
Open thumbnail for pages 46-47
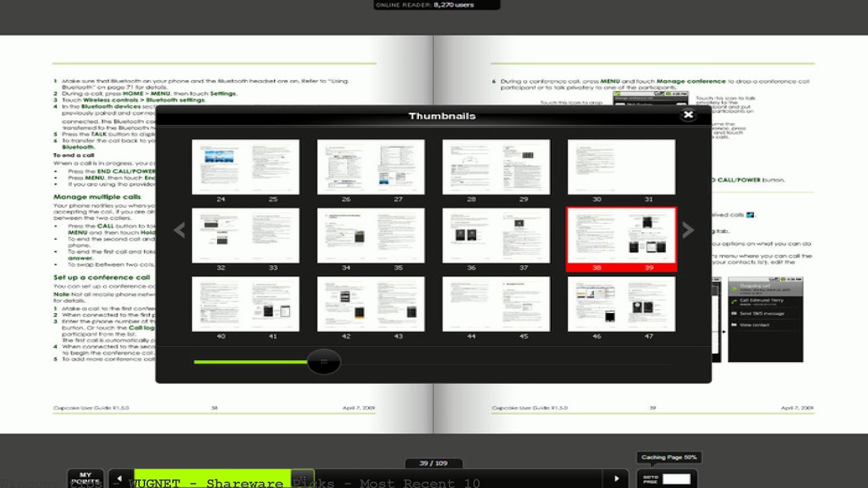click(x=621, y=304)
